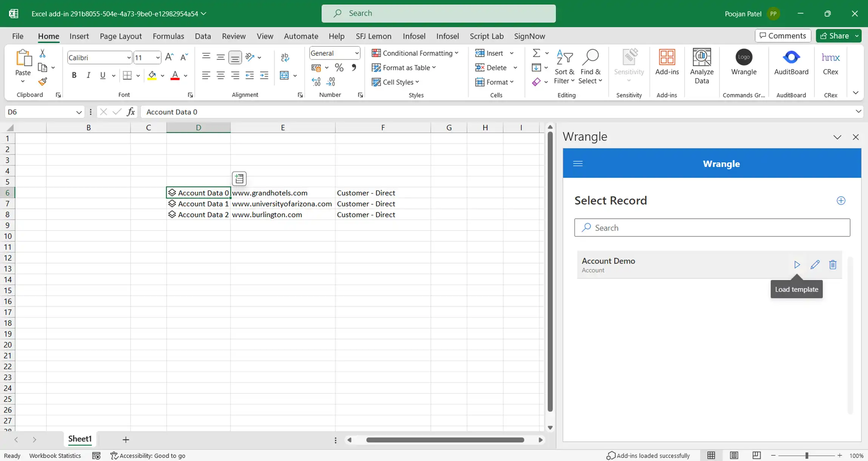
Task: Click the Wrangle pane search field
Action: [712, 228]
